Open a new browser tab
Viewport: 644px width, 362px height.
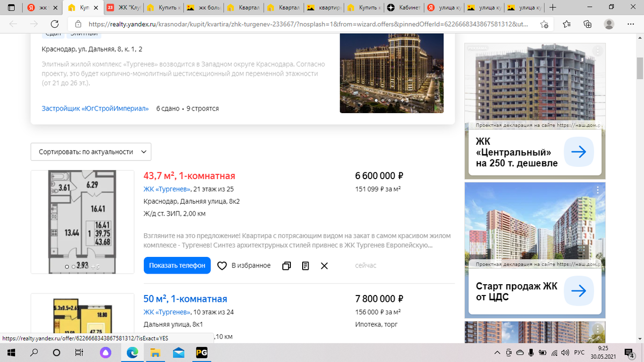pyautogui.click(x=553, y=8)
